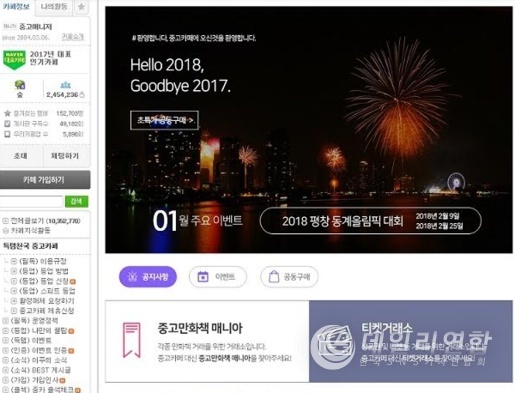Click into the cafe search input field
Image resolution: width=515 pixels, height=393 pixels.
coord(31,201)
